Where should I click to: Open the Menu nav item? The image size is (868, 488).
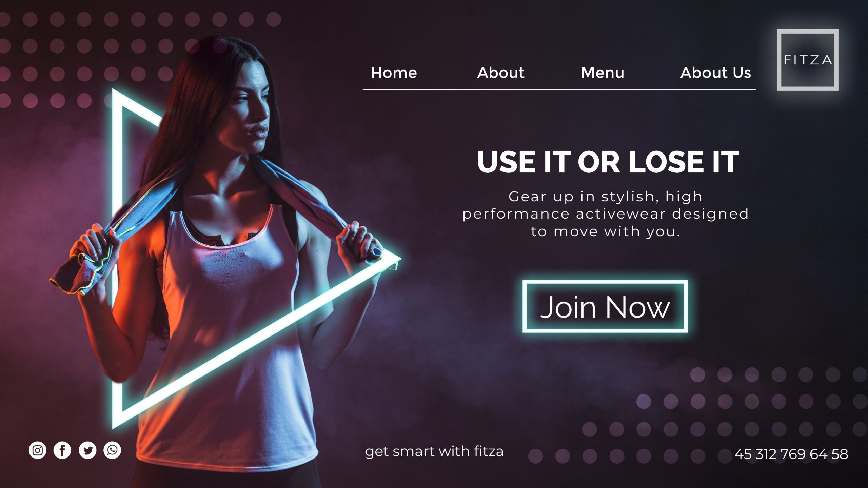[603, 73]
